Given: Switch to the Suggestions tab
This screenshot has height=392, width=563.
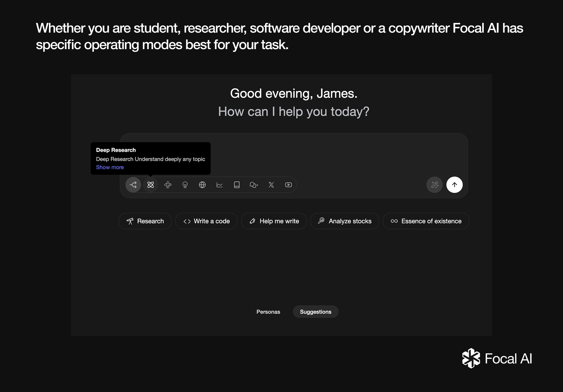Looking at the screenshot, I should (x=316, y=312).
